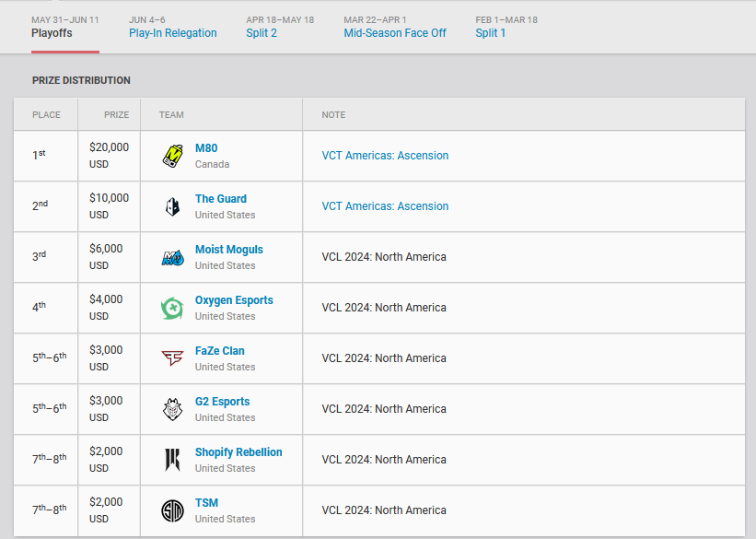Click the 3rd place cell
The height and width of the screenshot is (539, 756).
click(46, 257)
